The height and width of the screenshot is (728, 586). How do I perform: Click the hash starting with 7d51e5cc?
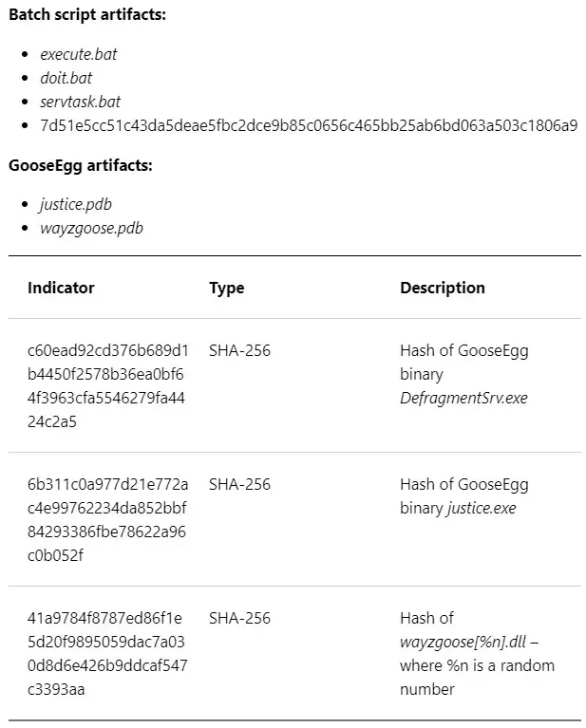pyautogui.click(x=309, y=125)
